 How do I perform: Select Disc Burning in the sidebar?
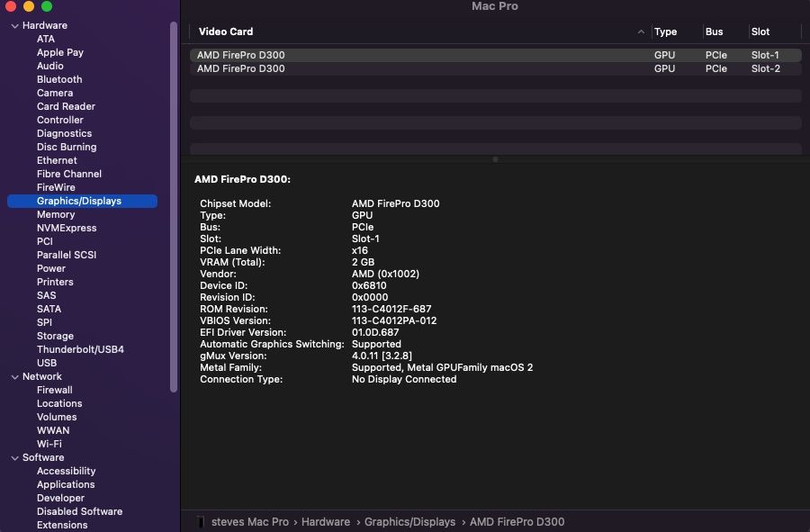pyautogui.click(x=67, y=147)
